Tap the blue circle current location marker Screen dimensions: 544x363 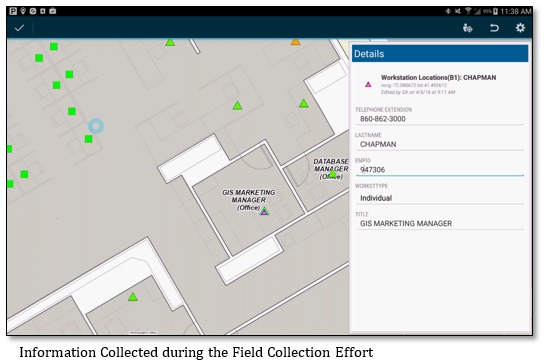pos(96,126)
